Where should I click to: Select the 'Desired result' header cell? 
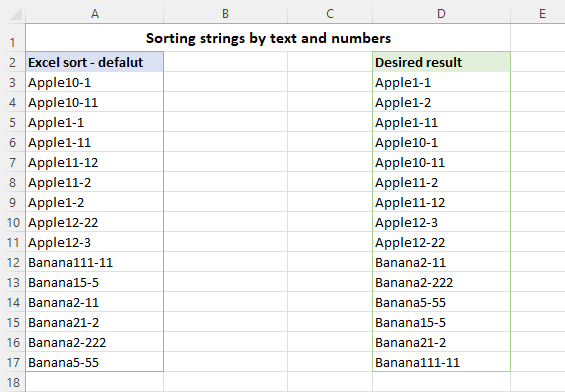point(441,62)
